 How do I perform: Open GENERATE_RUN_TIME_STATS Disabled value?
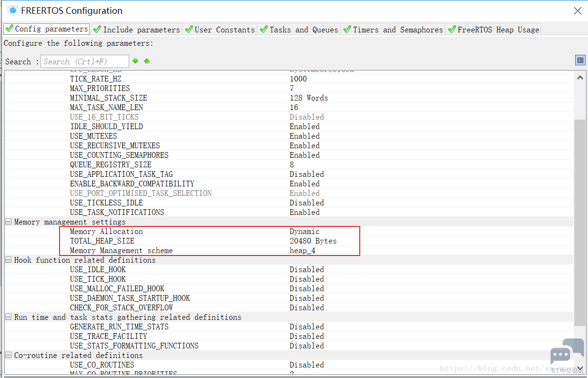tap(306, 327)
